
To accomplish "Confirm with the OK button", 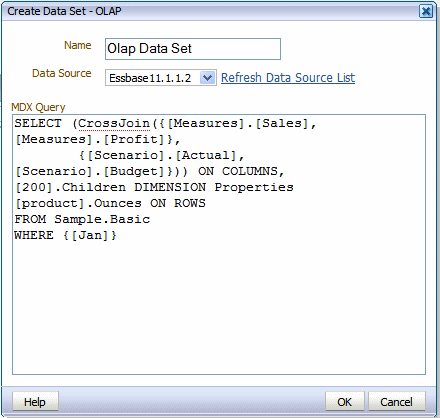I will (345, 402).
